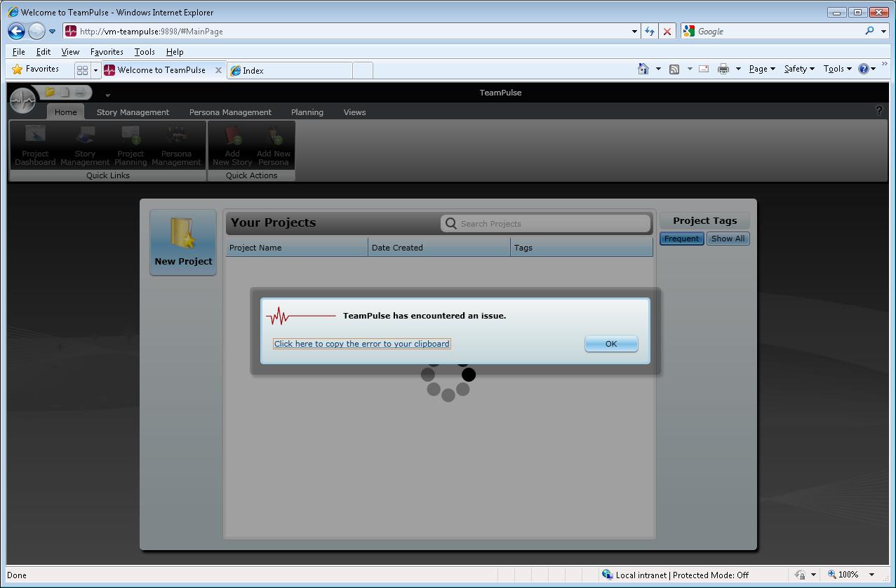This screenshot has width=896, height=588.
Task: Switch to the Views ribbon tab
Action: (354, 112)
